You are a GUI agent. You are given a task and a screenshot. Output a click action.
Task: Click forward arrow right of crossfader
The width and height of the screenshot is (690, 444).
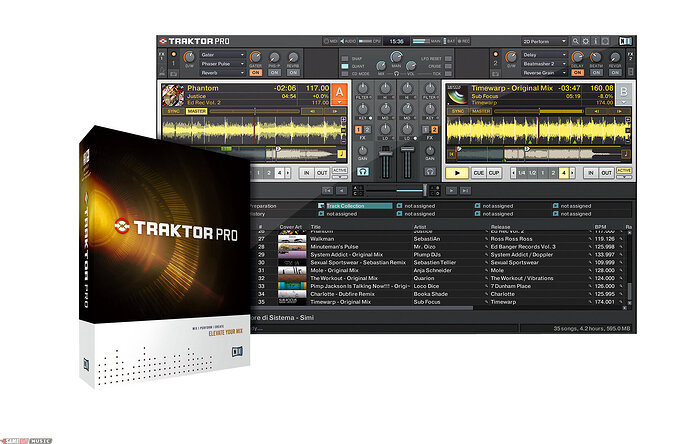click(451, 191)
